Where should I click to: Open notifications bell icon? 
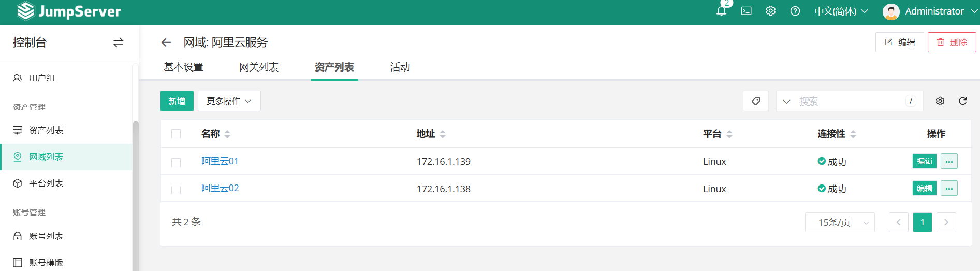(721, 11)
